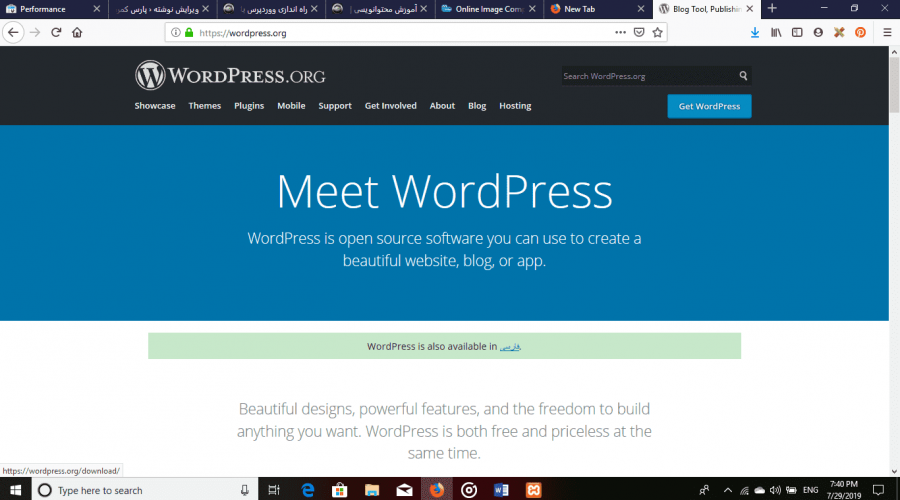Click the browser forward arrow
Screen dimensions: 900x500
(35, 33)
